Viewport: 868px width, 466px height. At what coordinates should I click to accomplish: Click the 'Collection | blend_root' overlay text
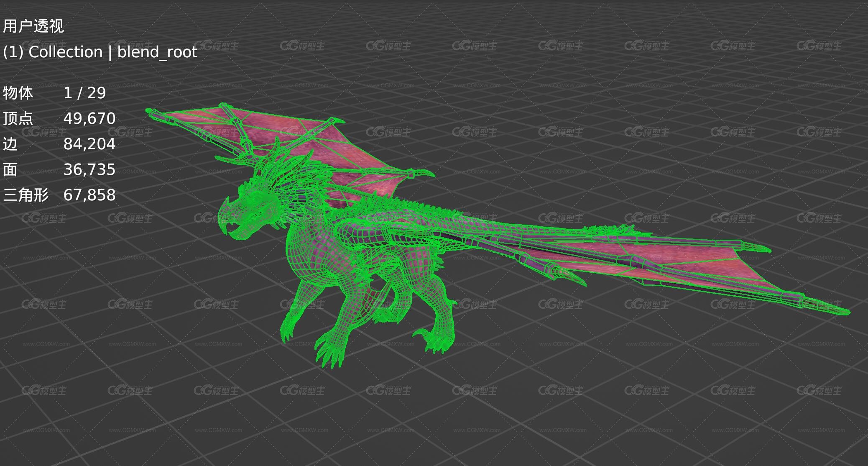(113, 52)
